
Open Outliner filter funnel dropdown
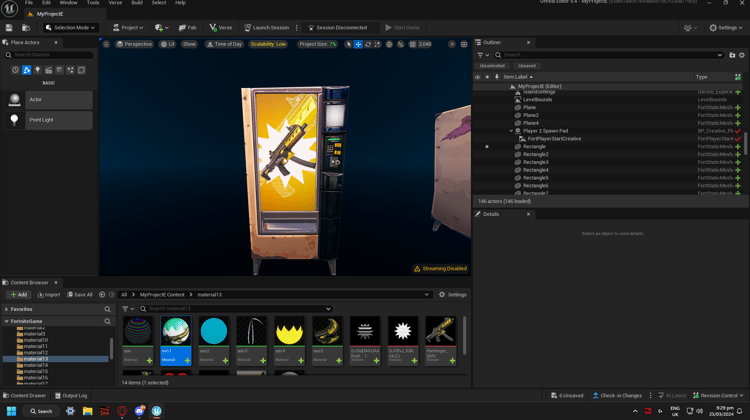tap(483, 55)
